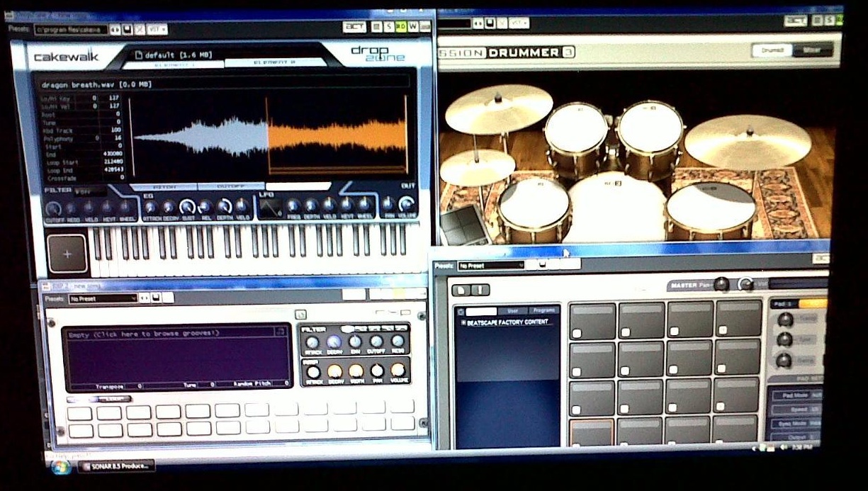The width and height of the screenshot is (868, 491).
Task: Click the small icon above RXP filter section
Action: pyautogui.click(x=300, y=315)
